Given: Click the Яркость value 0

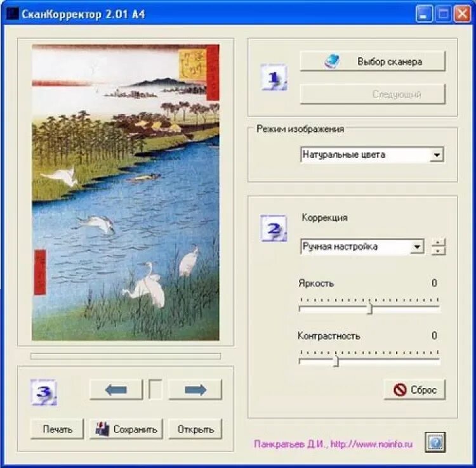Looking at the screenshot, I should pos(434,283).
